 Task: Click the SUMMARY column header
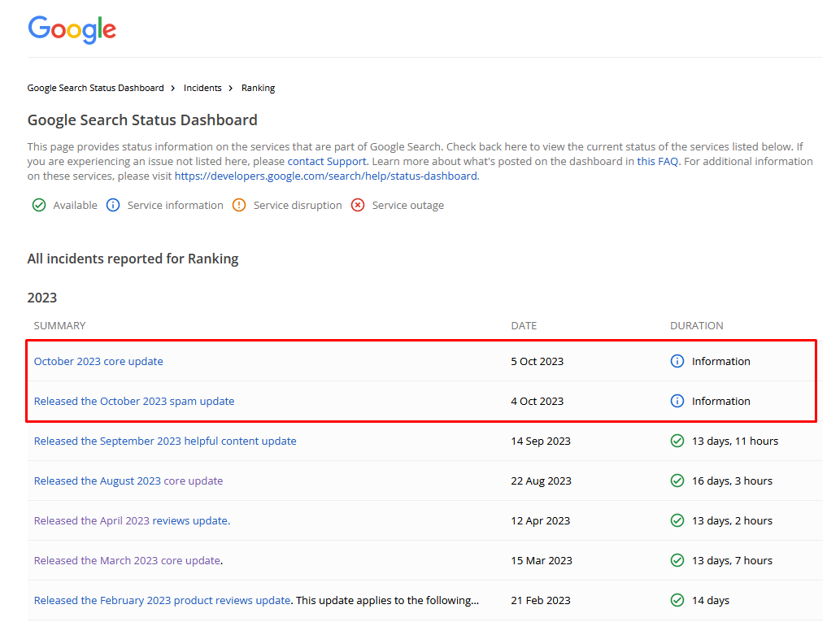59,326
